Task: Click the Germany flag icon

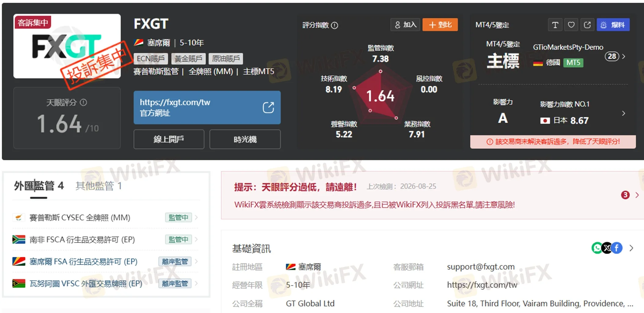Action: [538, 63]
